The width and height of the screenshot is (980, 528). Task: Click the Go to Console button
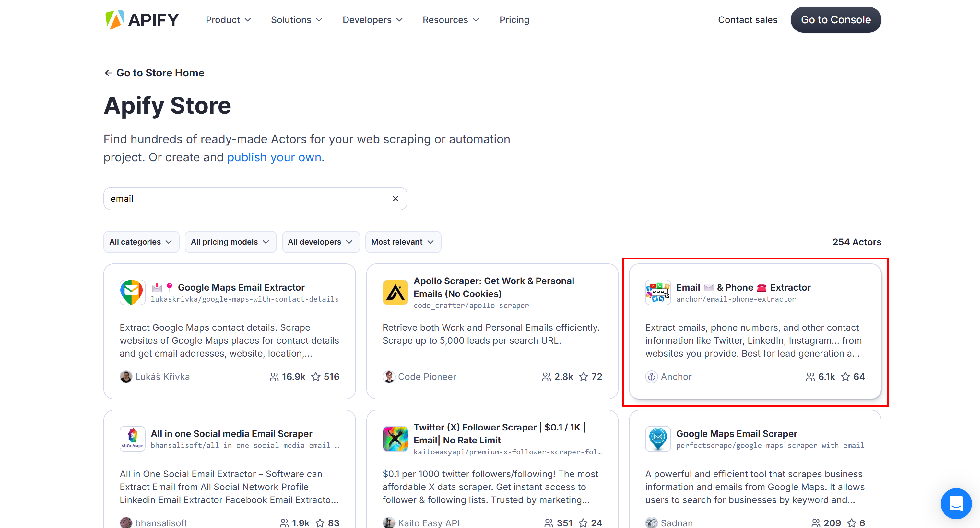pyautogui.click(x=835, y=19)
